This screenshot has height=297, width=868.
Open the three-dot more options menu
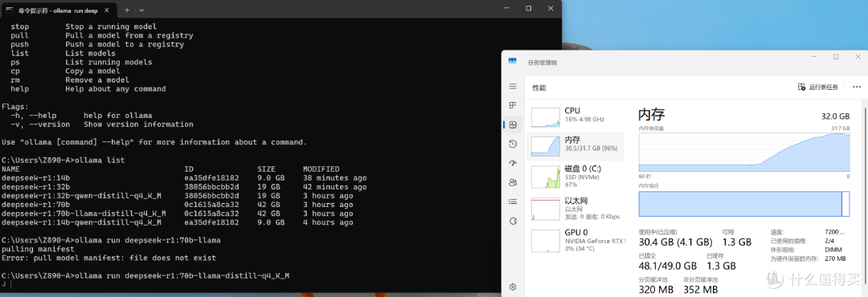point(857,87)
